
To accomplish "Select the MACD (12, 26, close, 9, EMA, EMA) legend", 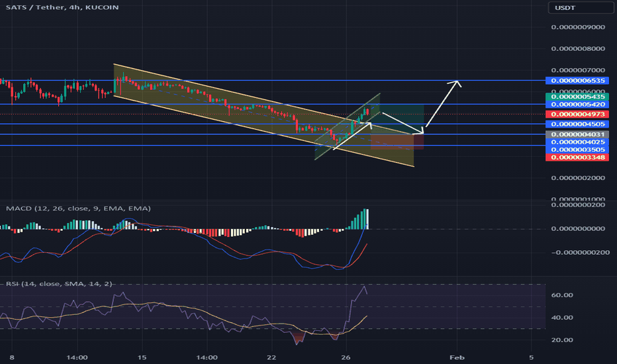I will tap(78, 208).
